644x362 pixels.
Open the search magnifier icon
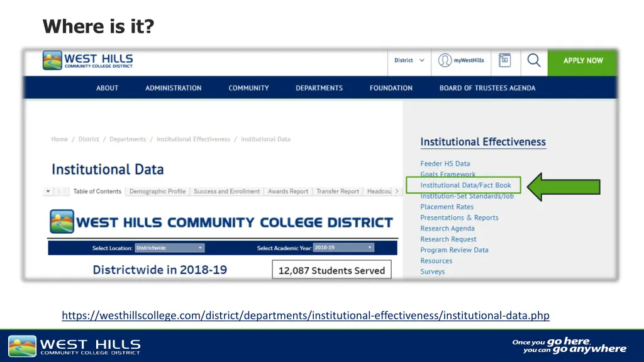(x=534, y=60)
